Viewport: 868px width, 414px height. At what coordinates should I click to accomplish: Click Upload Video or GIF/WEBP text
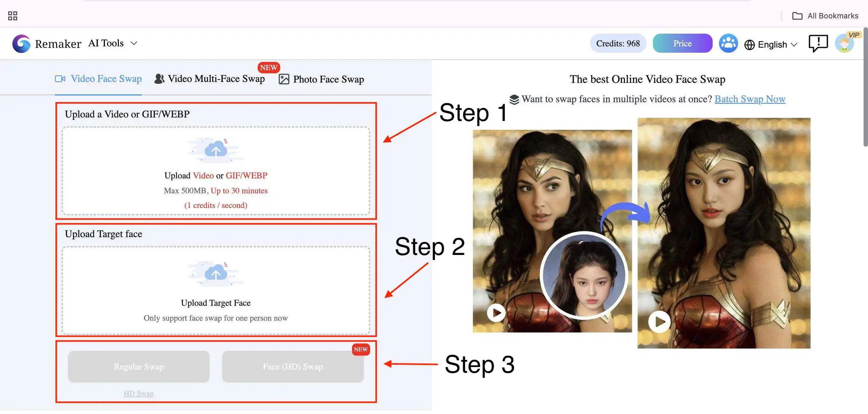[x=216, y=176]
